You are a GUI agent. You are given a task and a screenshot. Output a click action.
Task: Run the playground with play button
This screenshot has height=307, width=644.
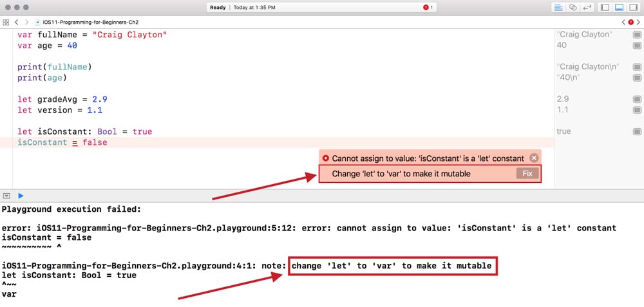pyautogui.click(x=21, y=196)
